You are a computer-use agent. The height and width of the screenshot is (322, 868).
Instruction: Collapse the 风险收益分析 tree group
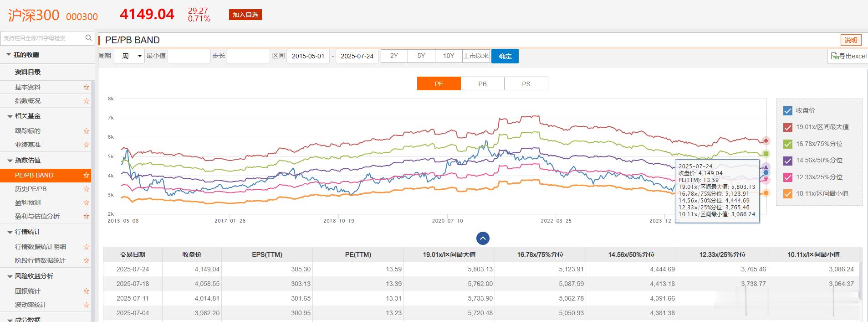click(x=10, y=276)
